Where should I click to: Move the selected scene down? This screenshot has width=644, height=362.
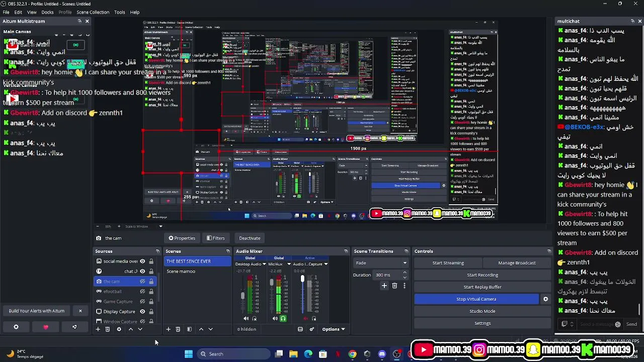coord(211,329)
